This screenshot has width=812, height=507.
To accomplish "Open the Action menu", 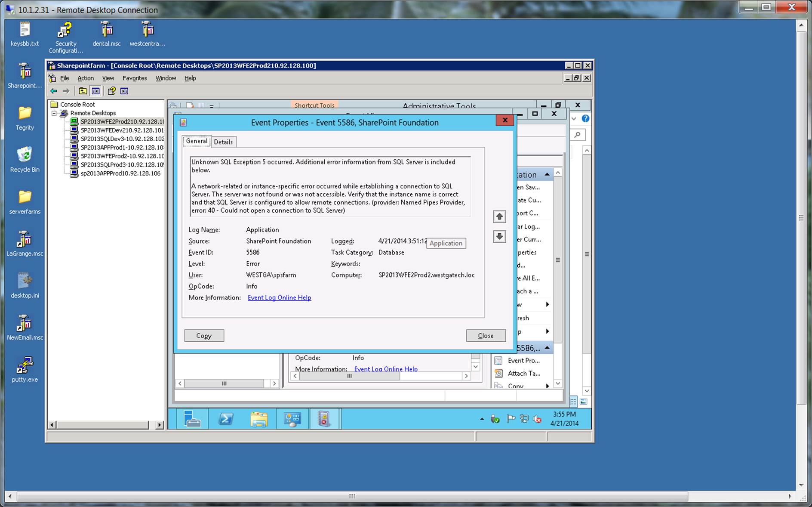I will tap(85, 78).
